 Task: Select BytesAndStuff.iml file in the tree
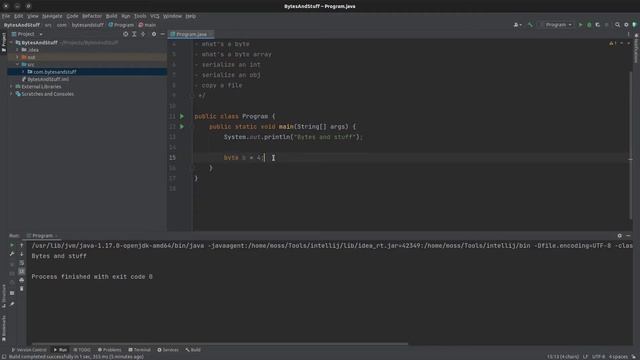[x=47, y=79]
